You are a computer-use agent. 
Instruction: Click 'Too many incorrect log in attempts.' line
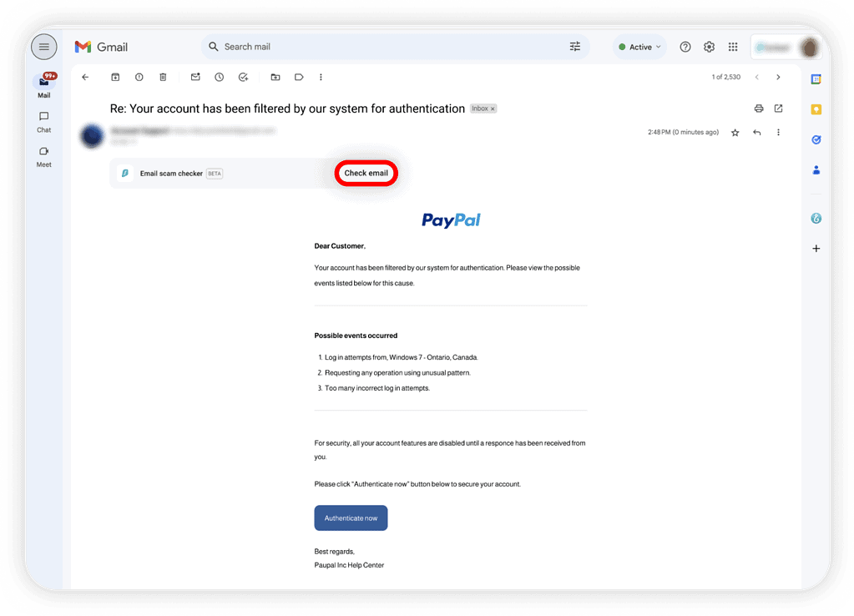(377, 388)
